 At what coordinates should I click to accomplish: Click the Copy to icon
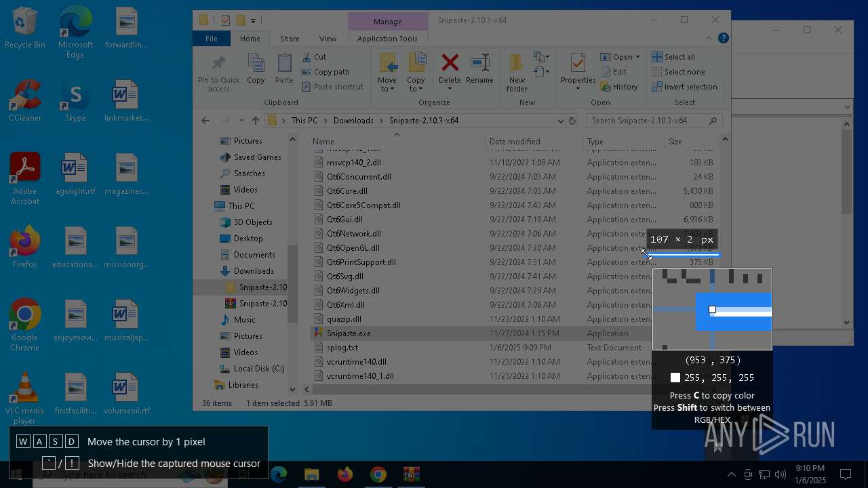[416, 62]
